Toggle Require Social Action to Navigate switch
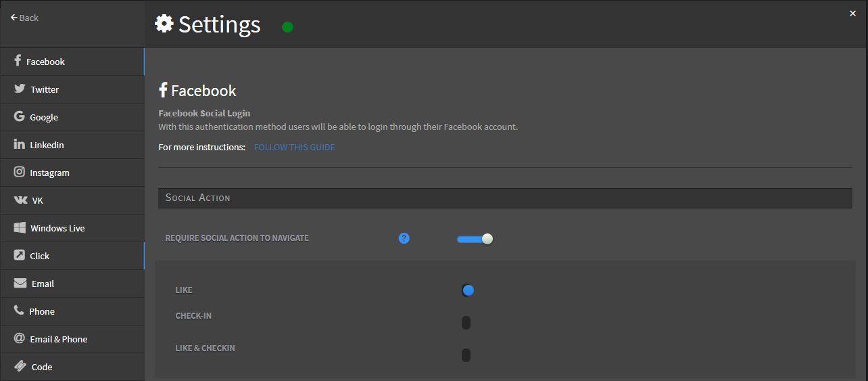This screenshot has width=868, height=381. 475,239
